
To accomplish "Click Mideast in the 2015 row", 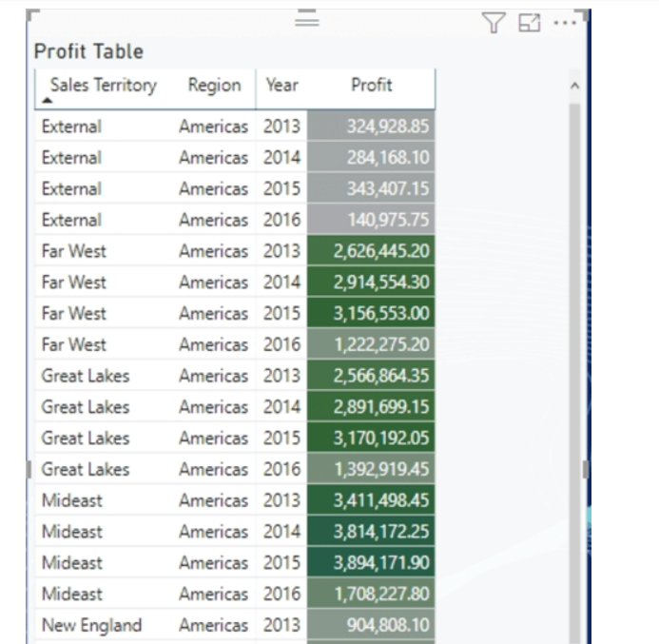I will 72,562.
